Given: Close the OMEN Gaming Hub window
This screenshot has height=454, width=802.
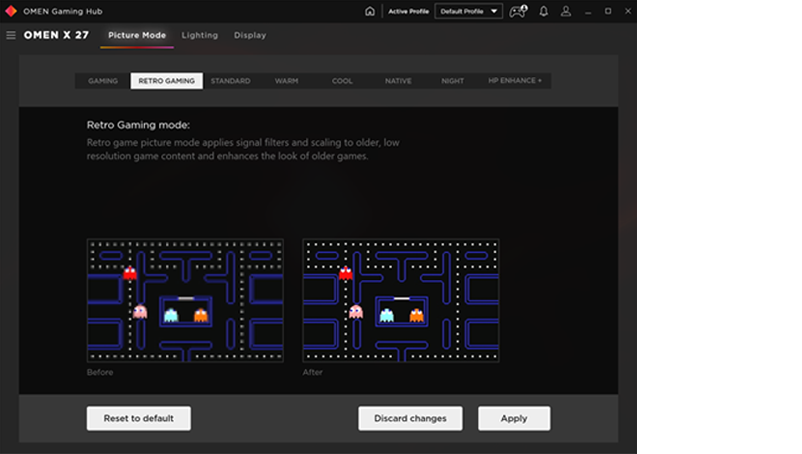Looking at the screenshot, I should tap(628, 11).
